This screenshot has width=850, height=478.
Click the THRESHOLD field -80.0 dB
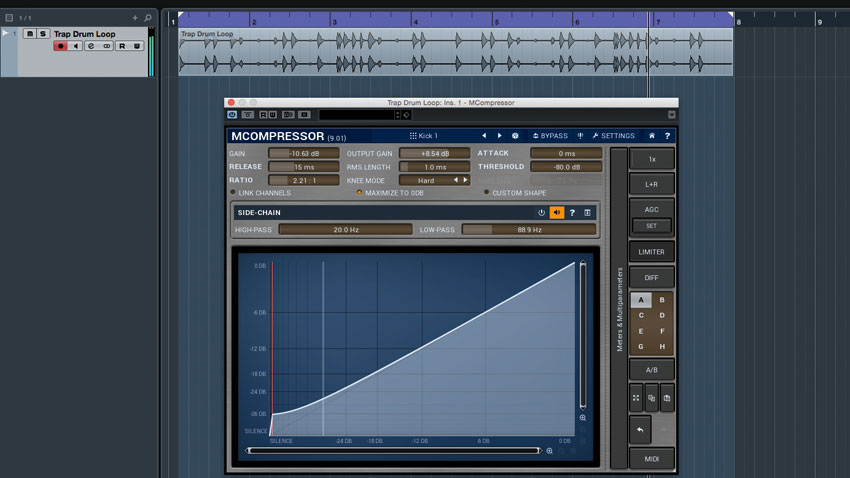(566, 167)
